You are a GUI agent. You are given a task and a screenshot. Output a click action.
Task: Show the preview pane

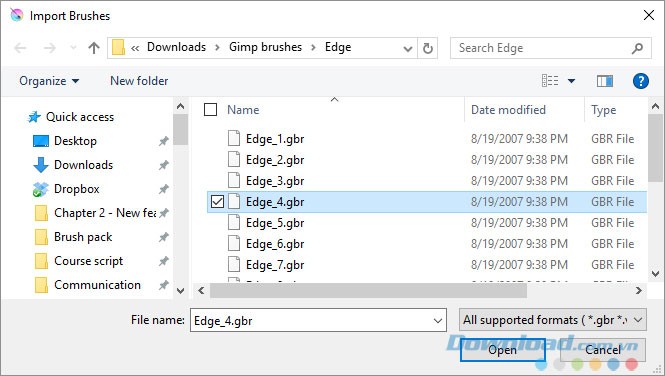point(605,81)
